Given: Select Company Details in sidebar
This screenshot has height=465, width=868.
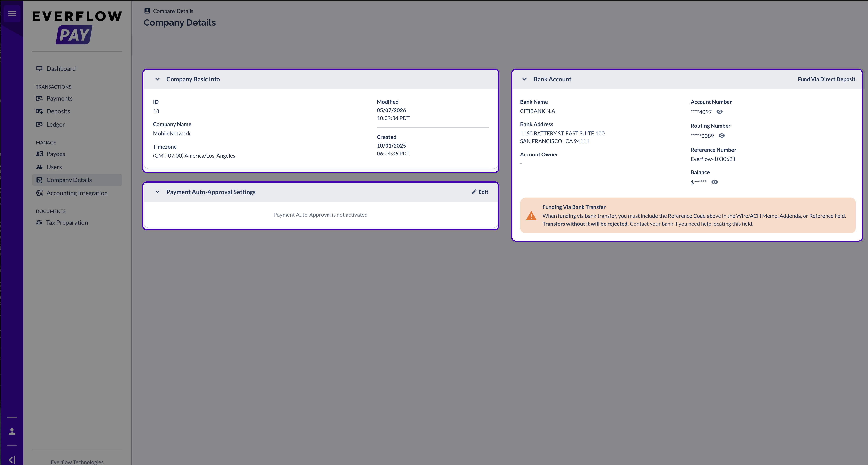Looking at the screenshot, I should click(x=77, y=180).
